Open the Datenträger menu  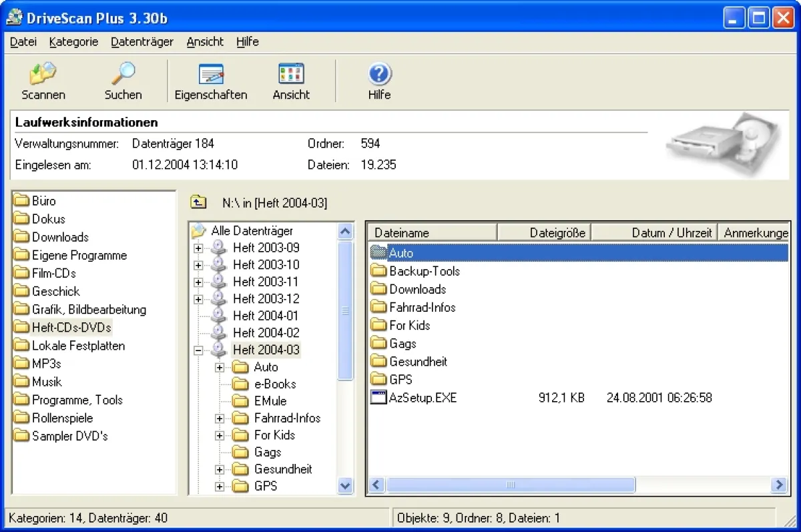point(142,41)
